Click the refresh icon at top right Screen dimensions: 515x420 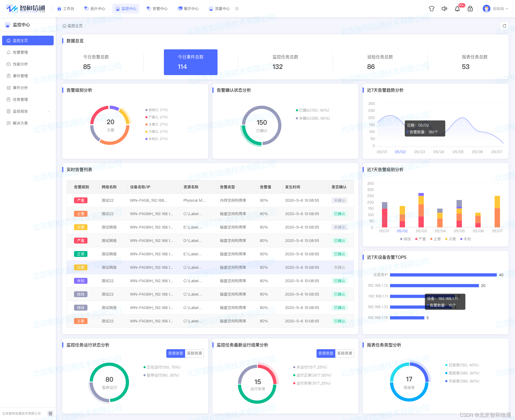coord(504,26)
